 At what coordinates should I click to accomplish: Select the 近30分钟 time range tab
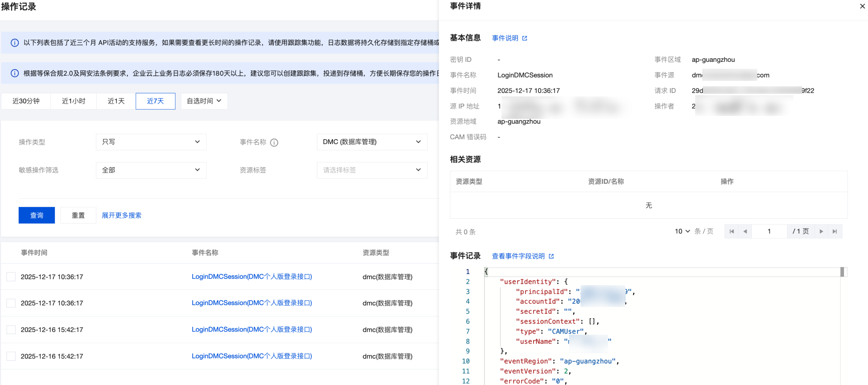(26, 101)
